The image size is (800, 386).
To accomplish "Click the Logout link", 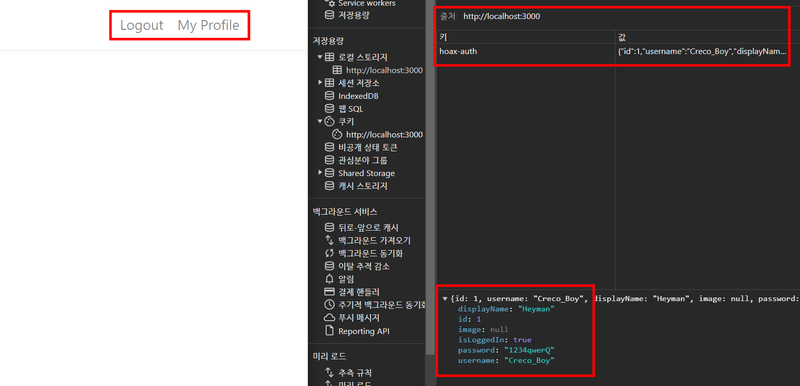I will coord(141,25).
